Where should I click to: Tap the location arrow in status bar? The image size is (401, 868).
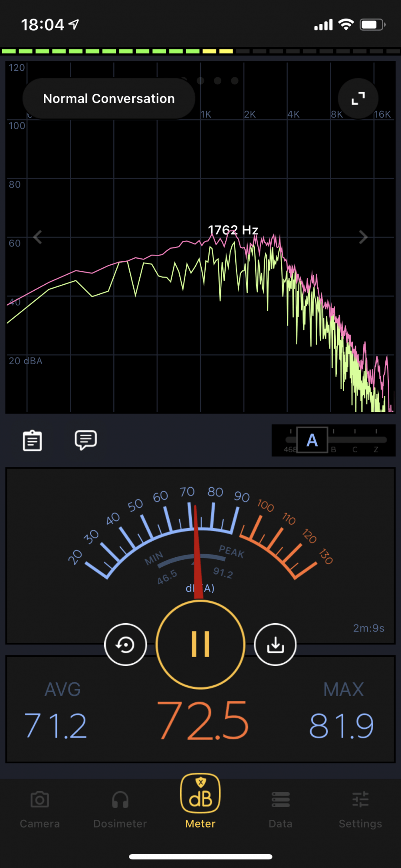[74, 24]
